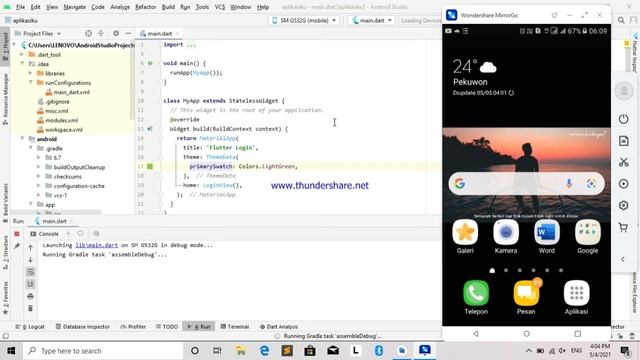Open the Dart Analysis tool window
Image resolution: width=640 pixels, height=360 pixels.
(279, 327)
